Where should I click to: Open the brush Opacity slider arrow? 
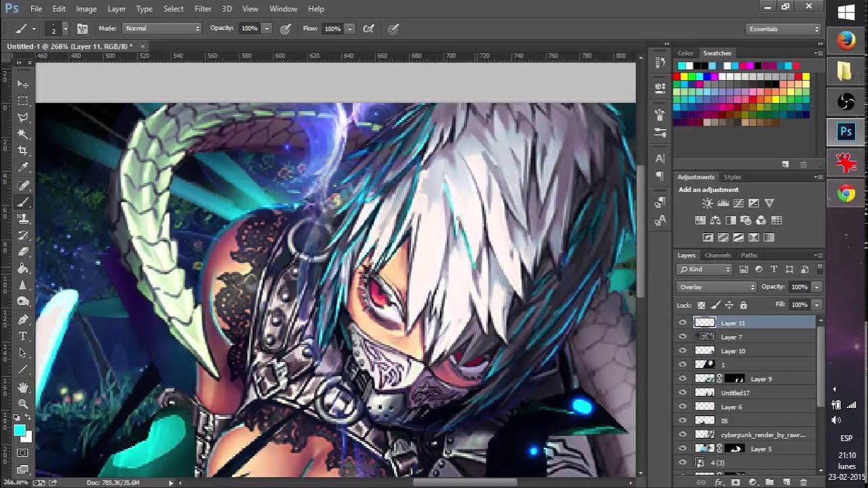(x=267, y=28)
